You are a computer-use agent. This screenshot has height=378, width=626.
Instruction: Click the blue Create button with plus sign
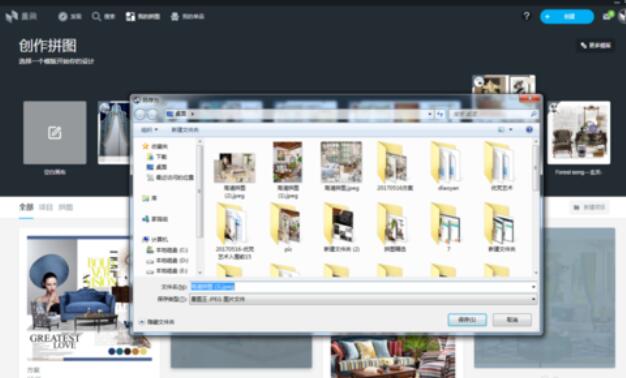click(567, 16)
